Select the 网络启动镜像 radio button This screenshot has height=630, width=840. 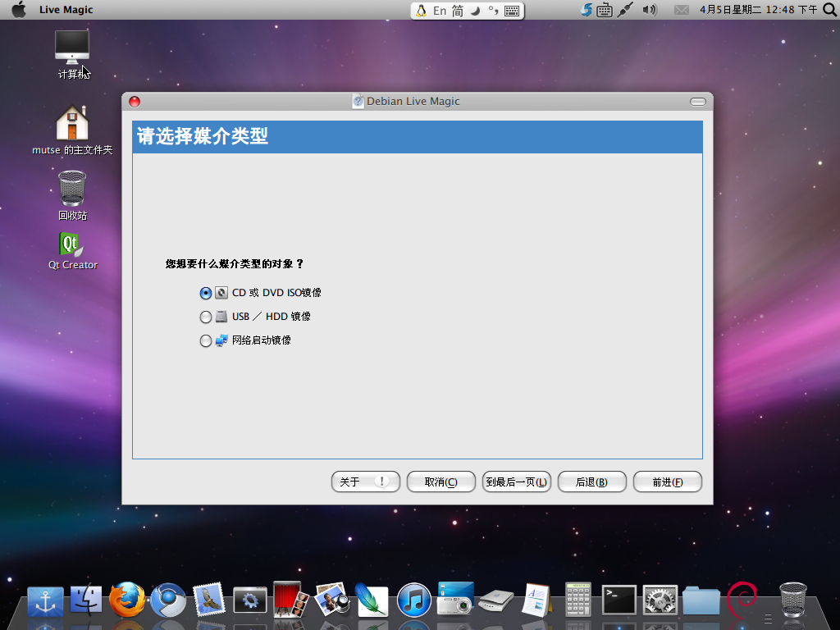pos(206,340)
